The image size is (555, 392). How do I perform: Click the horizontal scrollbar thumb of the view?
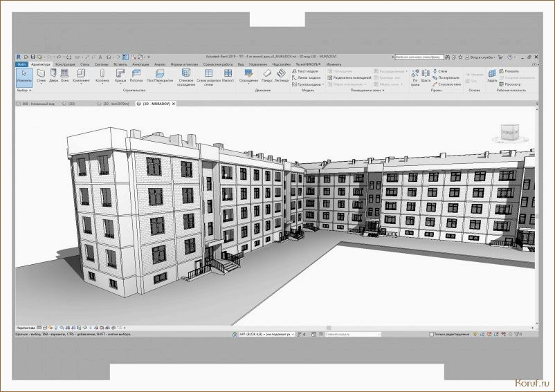pos(329,328)
